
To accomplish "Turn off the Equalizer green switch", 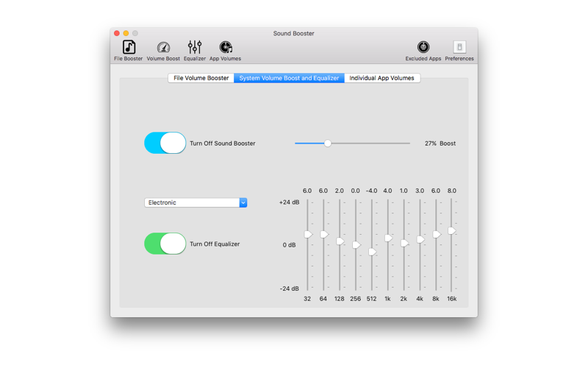I will click(x=165, y=244).
